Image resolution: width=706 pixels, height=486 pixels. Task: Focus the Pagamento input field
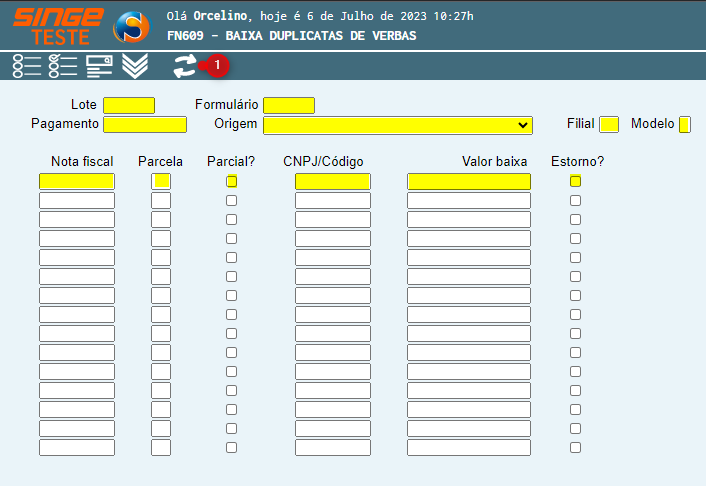[145, 124]
